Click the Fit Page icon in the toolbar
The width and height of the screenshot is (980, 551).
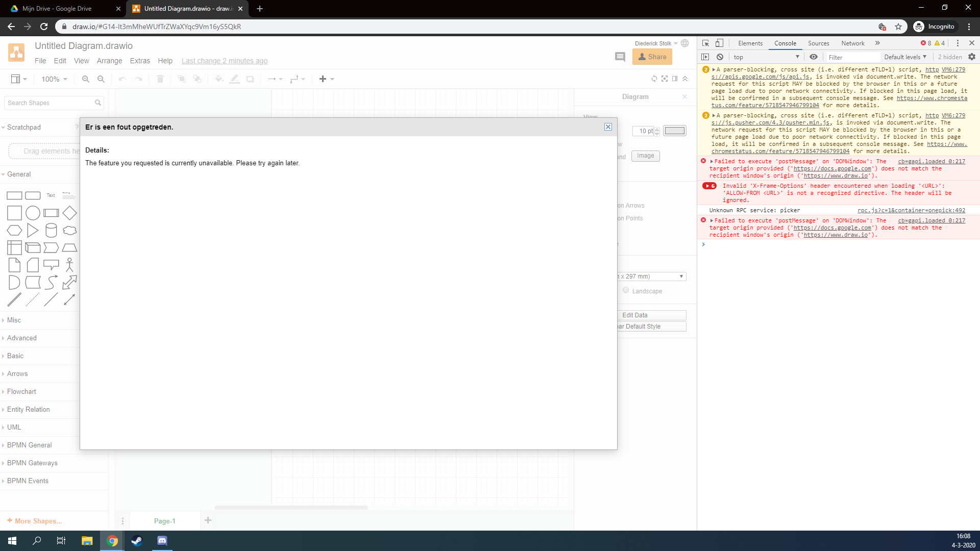(x=665, y=79)
